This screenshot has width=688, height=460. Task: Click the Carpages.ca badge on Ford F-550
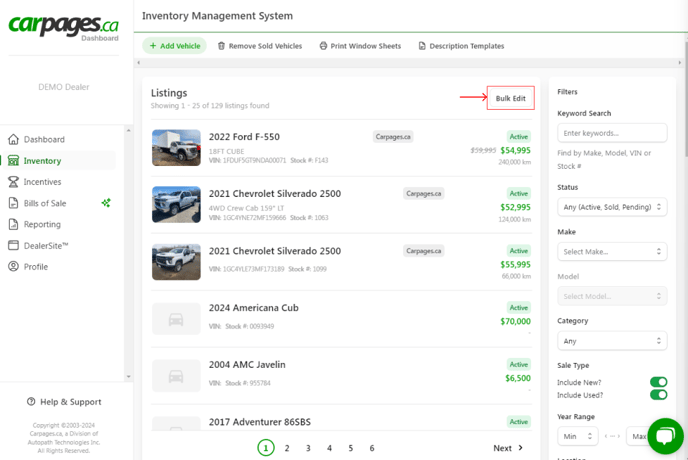393,137
